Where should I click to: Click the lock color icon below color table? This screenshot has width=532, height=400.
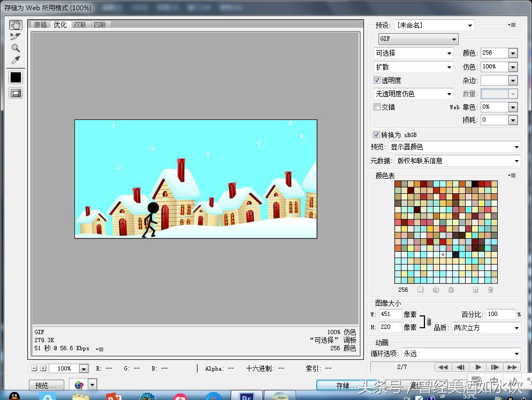[451, 290]
